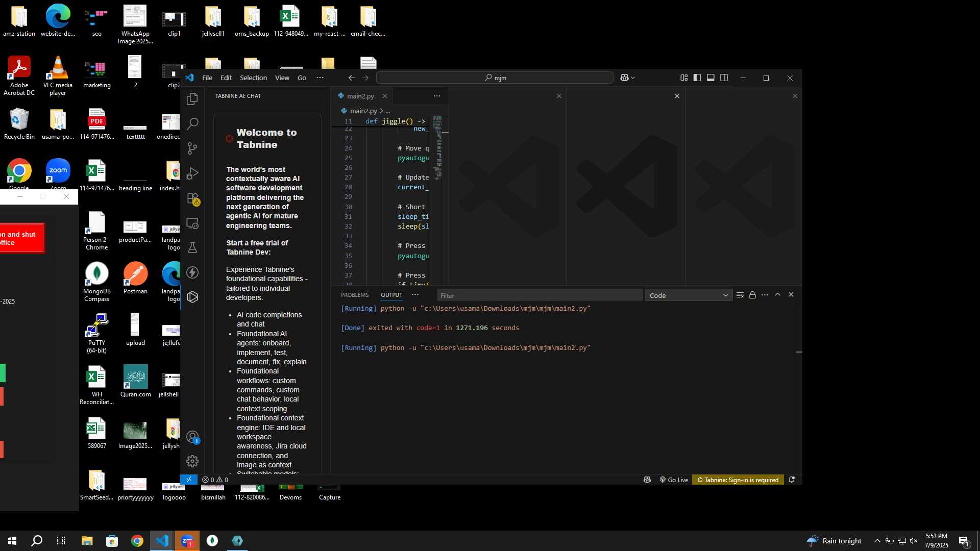
Task: Click Tabnine: Sign-in is required
Action: tap(738, 480)
